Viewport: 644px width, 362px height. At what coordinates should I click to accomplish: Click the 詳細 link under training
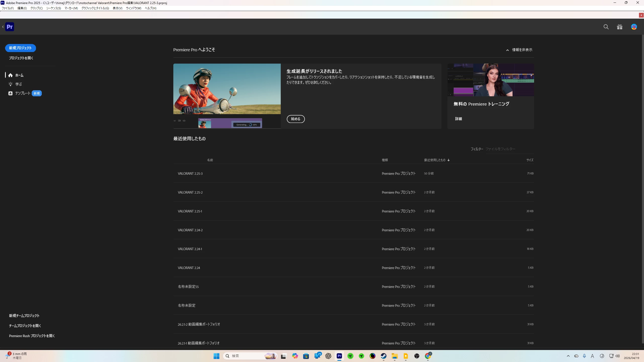click(458, 119)
